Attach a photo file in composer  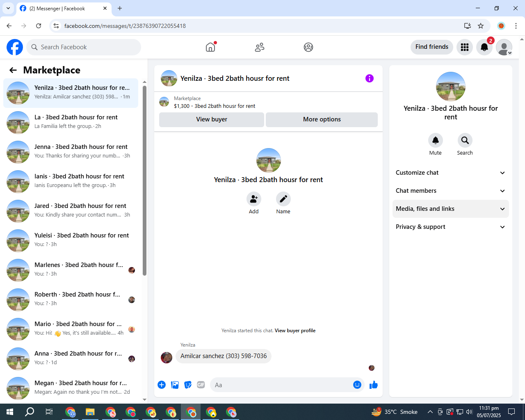click(175, 385)
